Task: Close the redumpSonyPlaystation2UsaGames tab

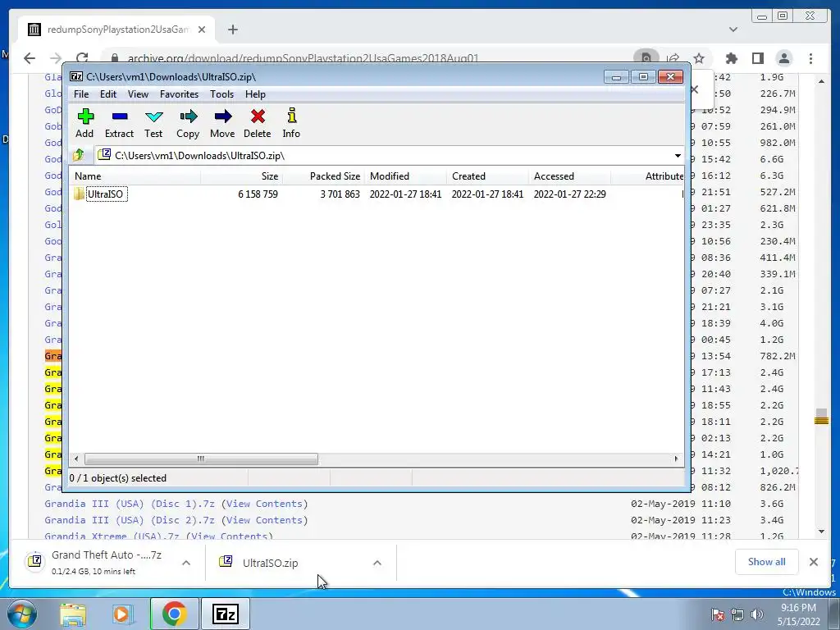Action: click(x=202, y=30)
